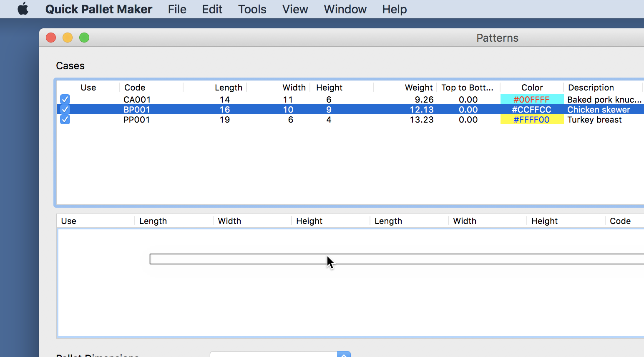Open the Help menu

[x=395, y=9]
